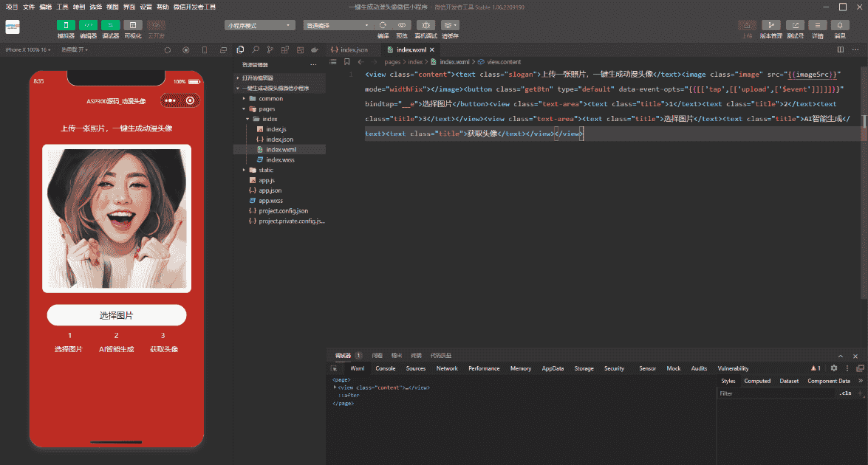Switch to the index.json editor tab
Image resolution: width=868 pixels, height=465 pixels.
[353, 50]
